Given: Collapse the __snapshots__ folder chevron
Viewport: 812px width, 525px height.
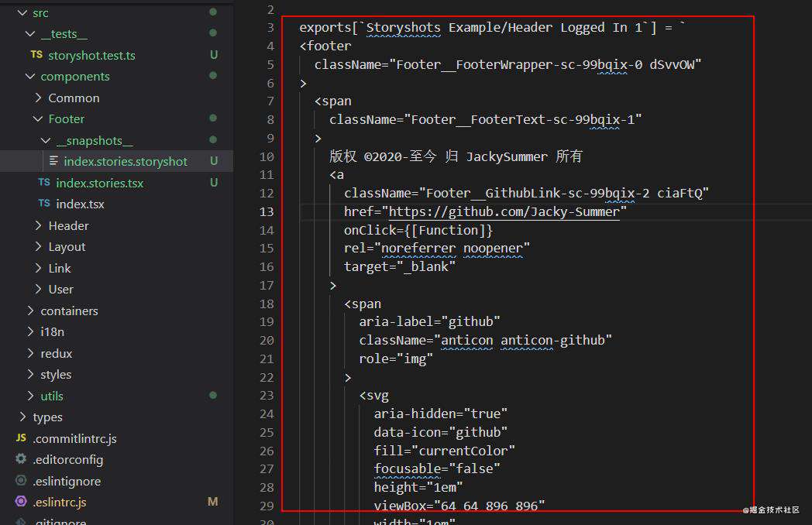Looking at the screenshot, I should (46, 140).
